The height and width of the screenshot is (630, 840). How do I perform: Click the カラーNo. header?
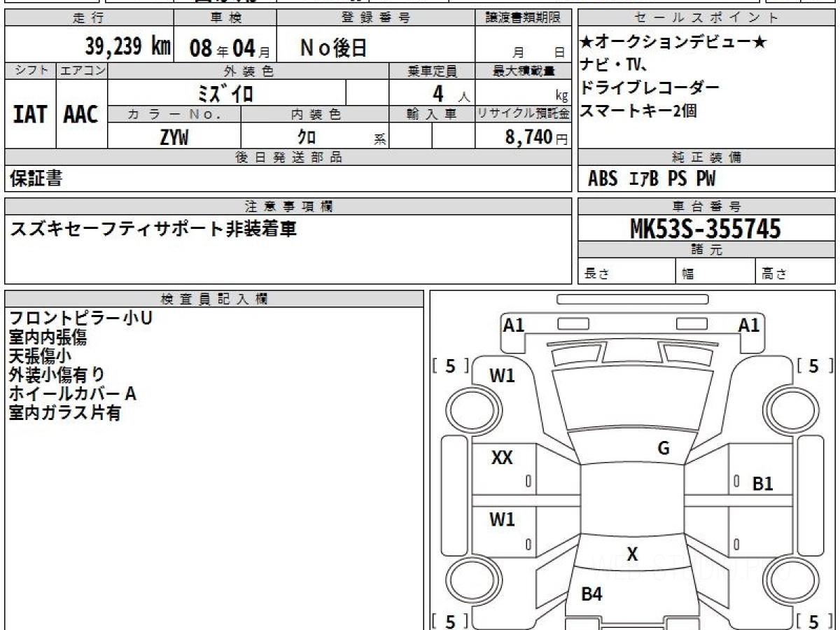174,114
